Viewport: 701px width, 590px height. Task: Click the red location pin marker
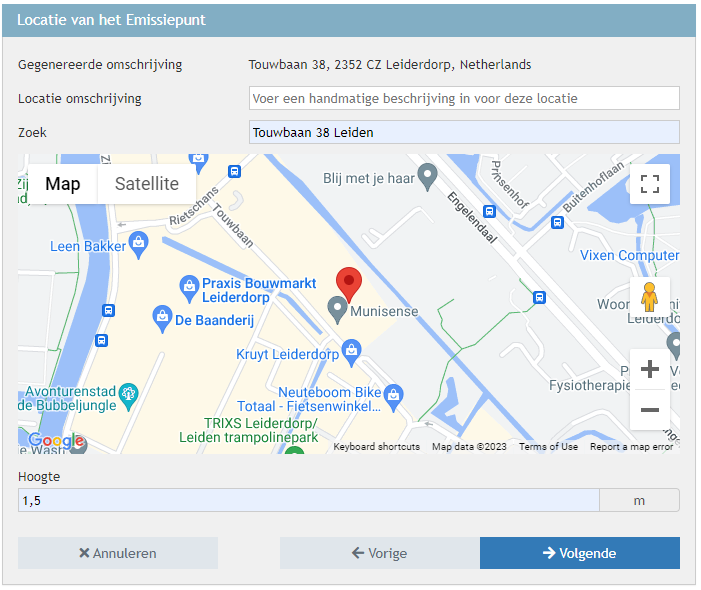tap(347, 281)
